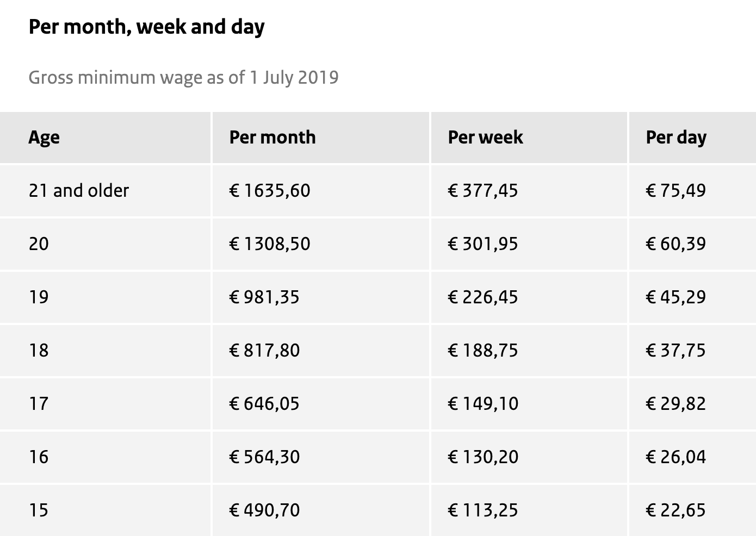Click the age 18 row label
Viewport: 756px width, 536px height.
(x=39, y=351)
